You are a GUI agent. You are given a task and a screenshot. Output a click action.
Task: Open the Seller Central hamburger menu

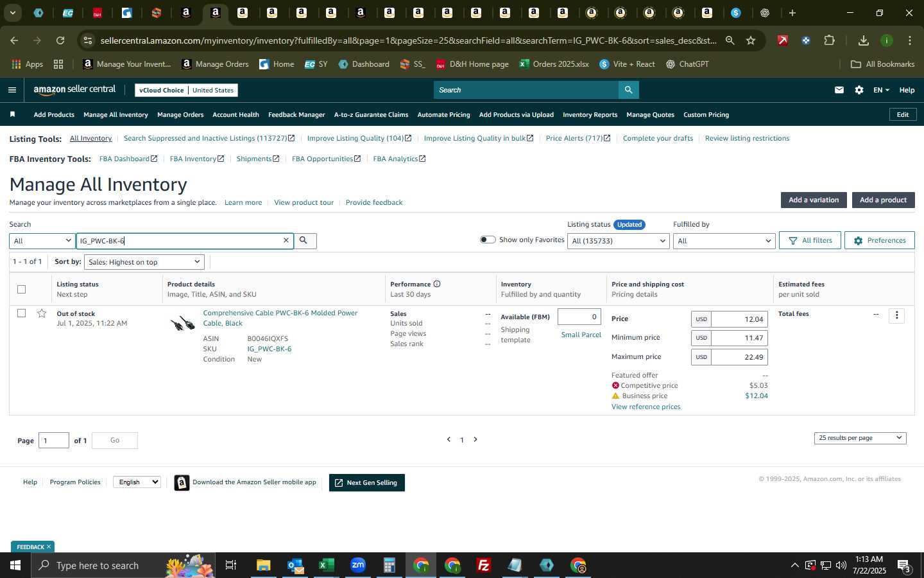[12, 90]
